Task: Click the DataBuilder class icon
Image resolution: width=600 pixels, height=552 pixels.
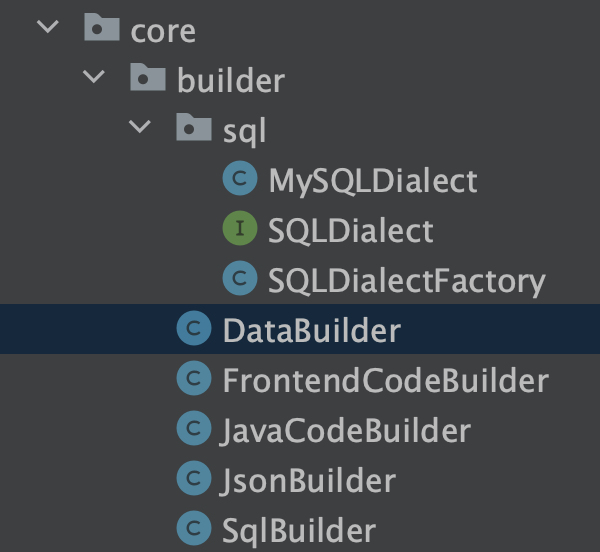Action: [193, 330]
